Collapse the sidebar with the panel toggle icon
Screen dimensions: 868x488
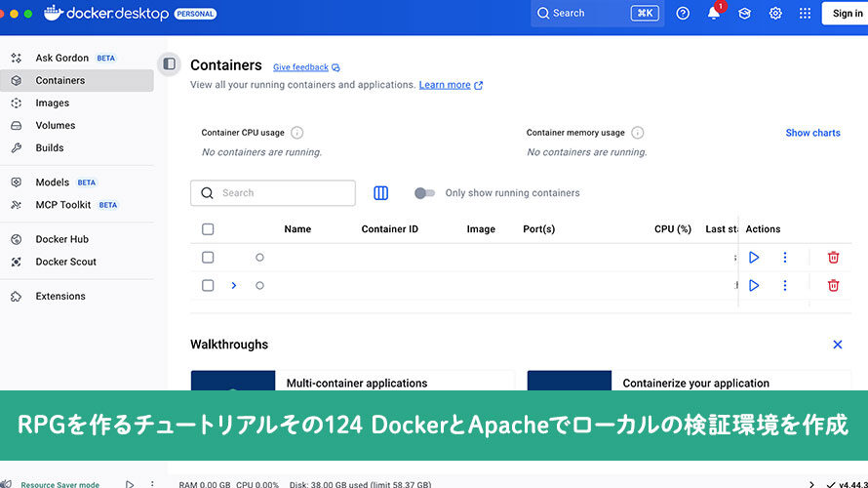[170, 64]
